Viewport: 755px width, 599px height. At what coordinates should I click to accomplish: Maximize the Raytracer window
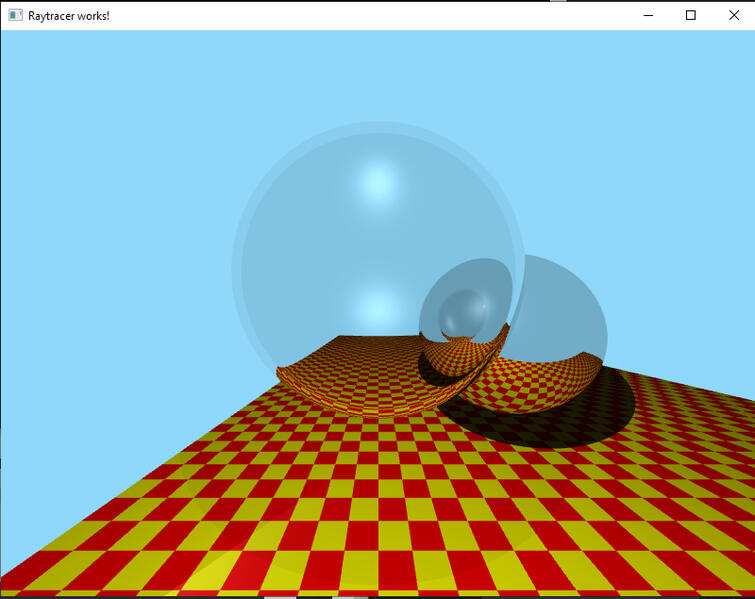[x=690, y=15]
